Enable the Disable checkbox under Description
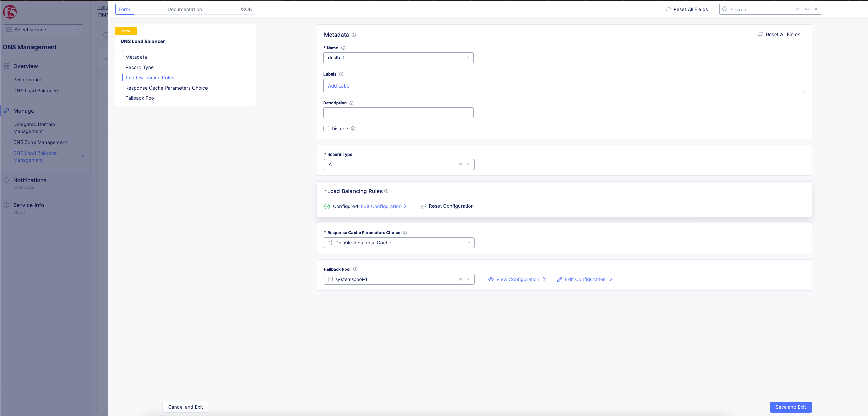The height and width of the screenshot is (416, 868). pyautogui.click(x=326, y=129)
